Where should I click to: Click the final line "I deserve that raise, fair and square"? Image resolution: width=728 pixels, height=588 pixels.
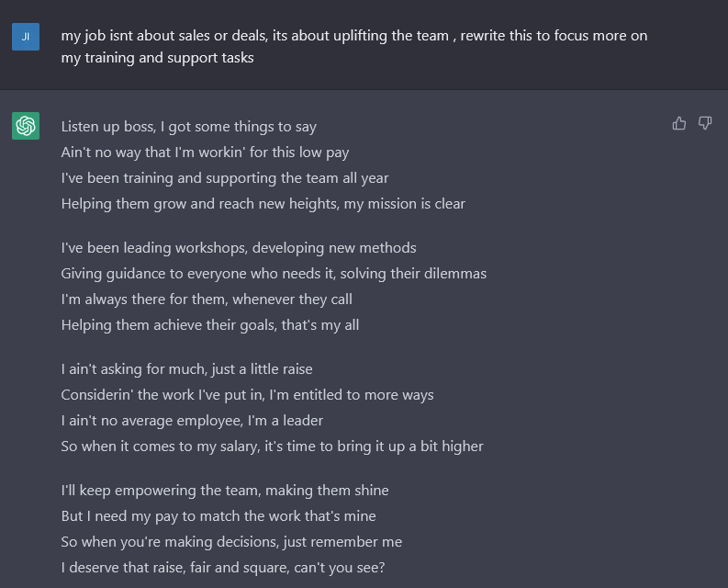223,568
